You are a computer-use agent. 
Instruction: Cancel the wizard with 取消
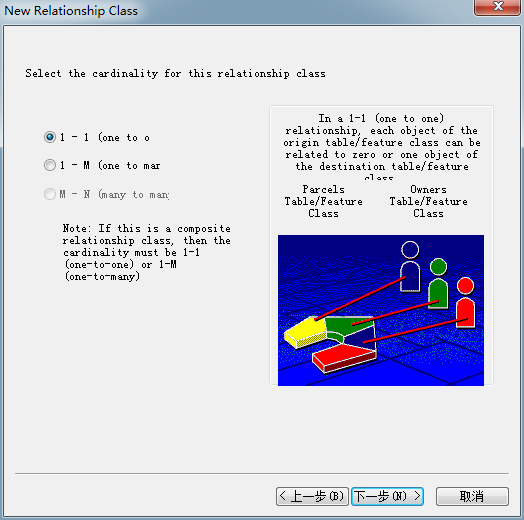(x=472, y=496)
